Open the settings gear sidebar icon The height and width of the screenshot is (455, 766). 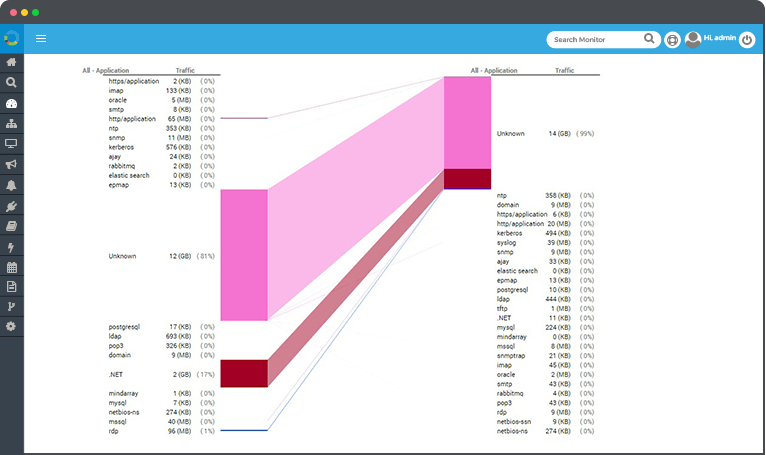coord(11,327)
